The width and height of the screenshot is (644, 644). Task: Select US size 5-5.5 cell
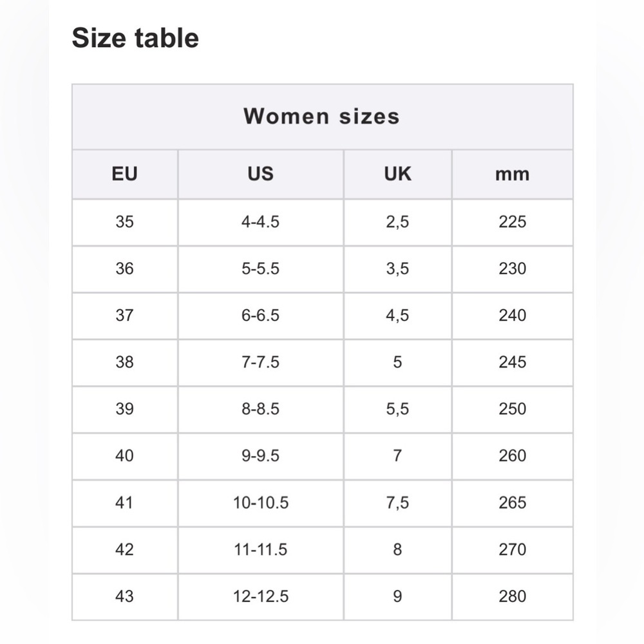[261, 269]
